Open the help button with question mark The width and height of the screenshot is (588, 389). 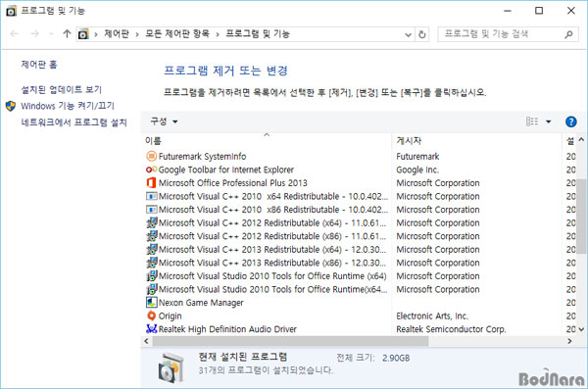point(570,122)
